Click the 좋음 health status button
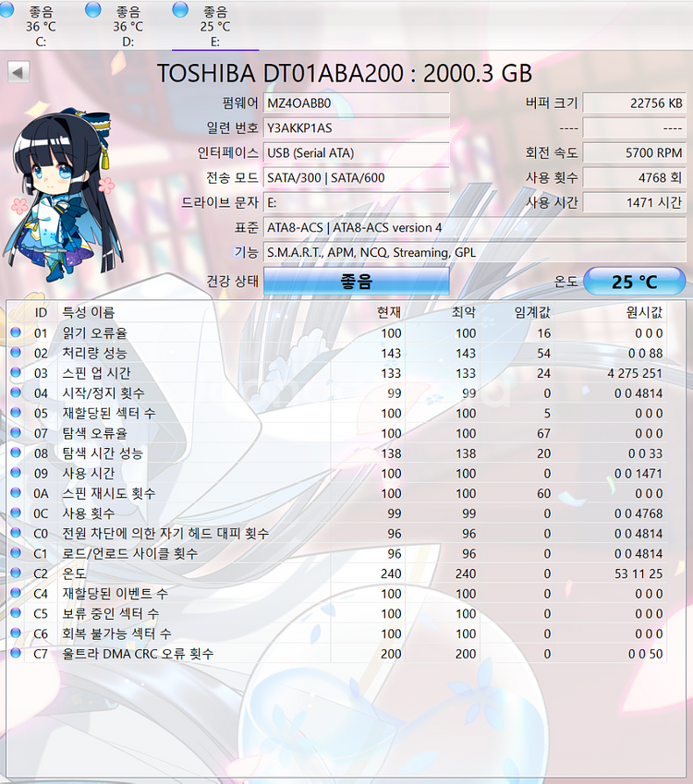 point(356,282)
